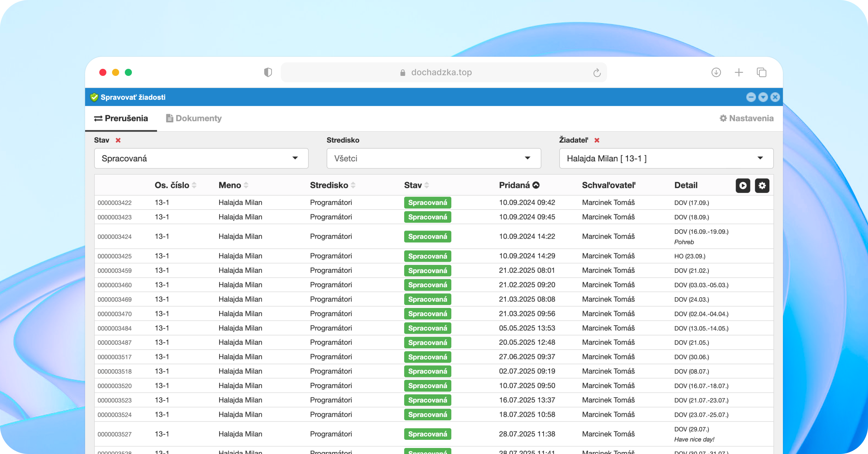Sort by Os. číslo column arrows
Screen dimensions: 868x454
194,185
